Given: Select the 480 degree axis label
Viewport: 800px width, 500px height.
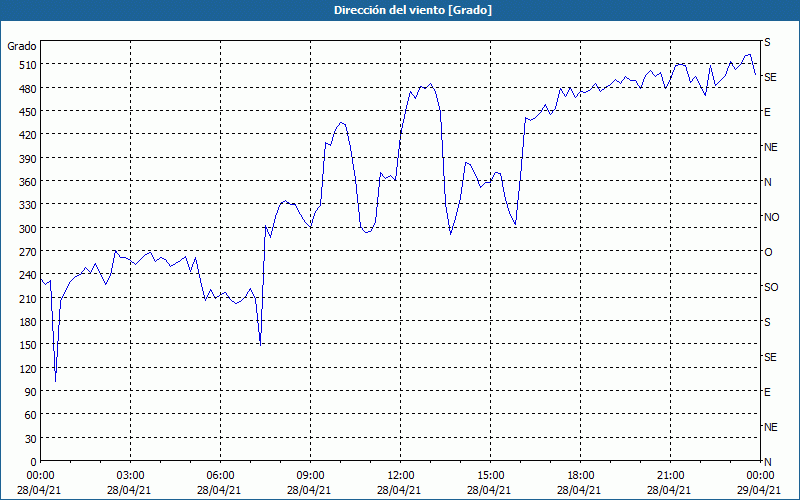Looking at the screenshot, I should pos(29,89).
